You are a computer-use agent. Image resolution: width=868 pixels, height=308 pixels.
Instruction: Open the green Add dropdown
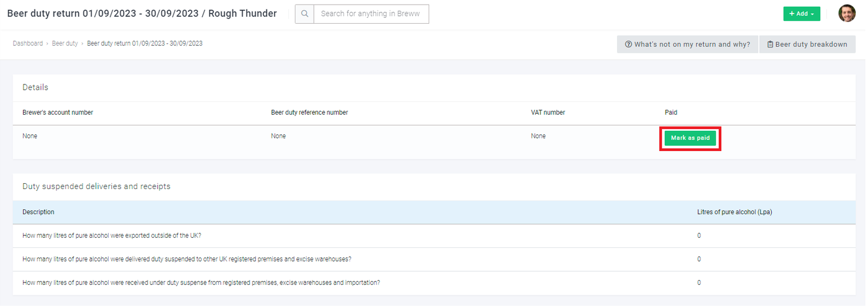click(801, 14)
